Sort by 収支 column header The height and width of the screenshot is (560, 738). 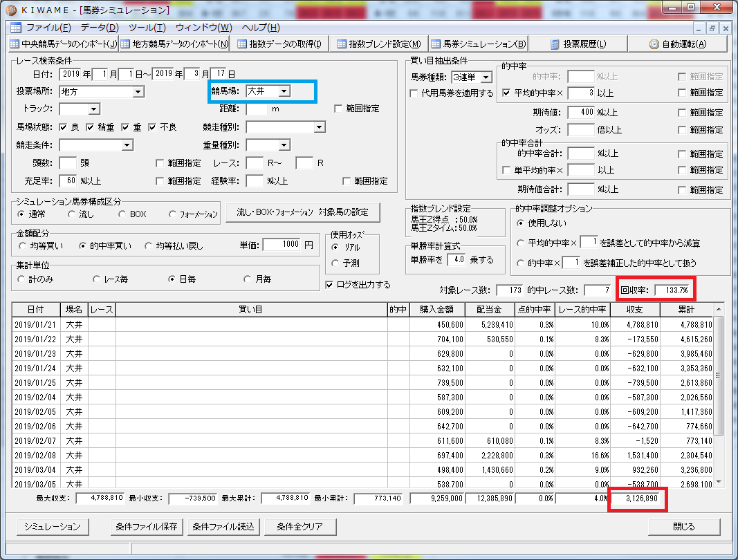coord(634,310)
